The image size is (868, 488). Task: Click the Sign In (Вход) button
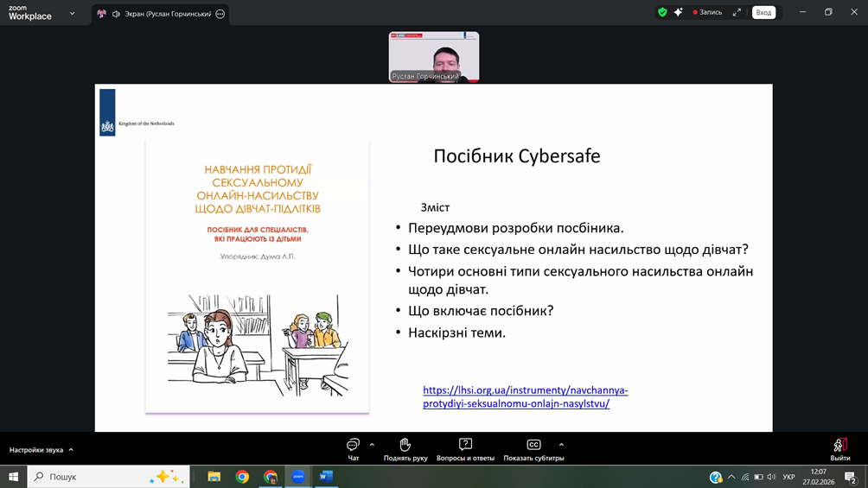tap(763, 12)
